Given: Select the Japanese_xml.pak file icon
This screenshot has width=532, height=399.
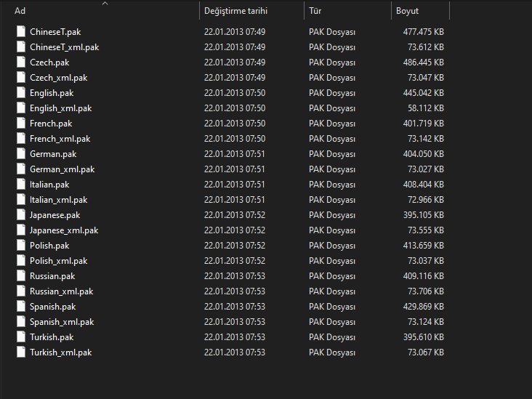Looking at the screenshot, I should (21, 230).
